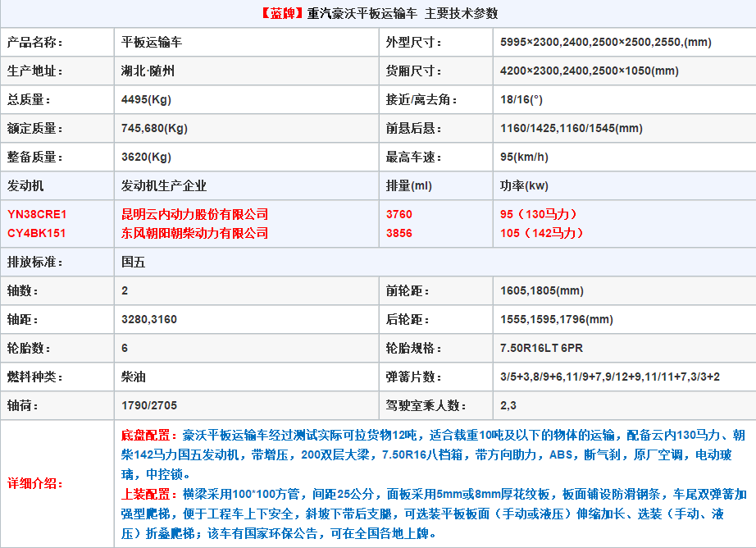Click the '货厢尺寸:' label

[x=414, y=71]
